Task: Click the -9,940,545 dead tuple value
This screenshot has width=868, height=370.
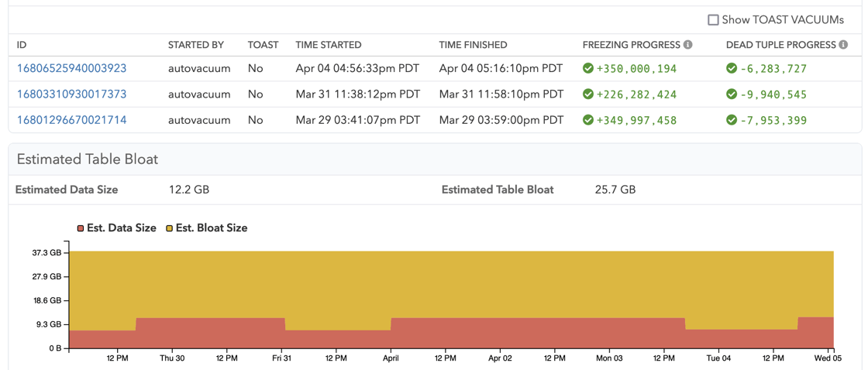Action: 773,94
